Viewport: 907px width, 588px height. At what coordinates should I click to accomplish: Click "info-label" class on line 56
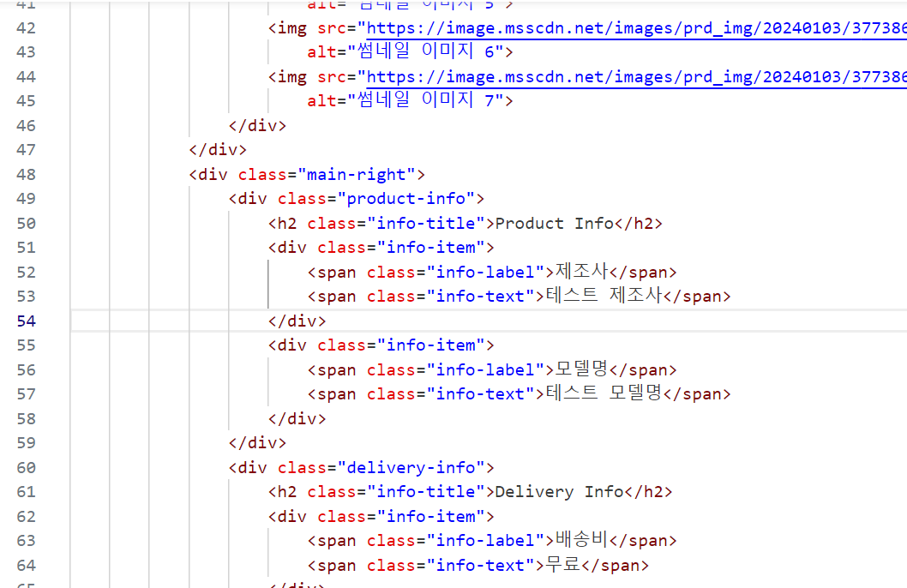click(x=485, y=370)
